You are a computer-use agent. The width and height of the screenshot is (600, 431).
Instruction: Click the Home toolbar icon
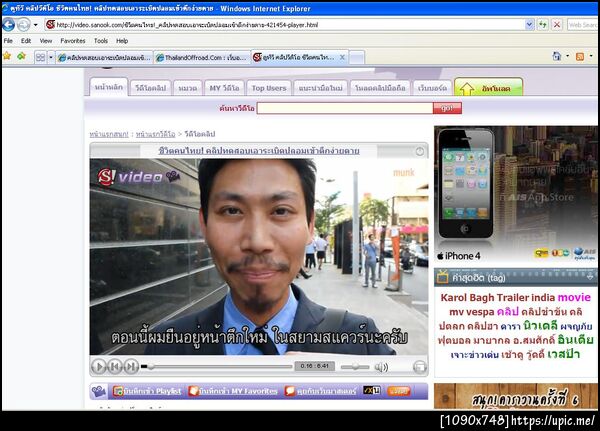[x=557, y=56]
